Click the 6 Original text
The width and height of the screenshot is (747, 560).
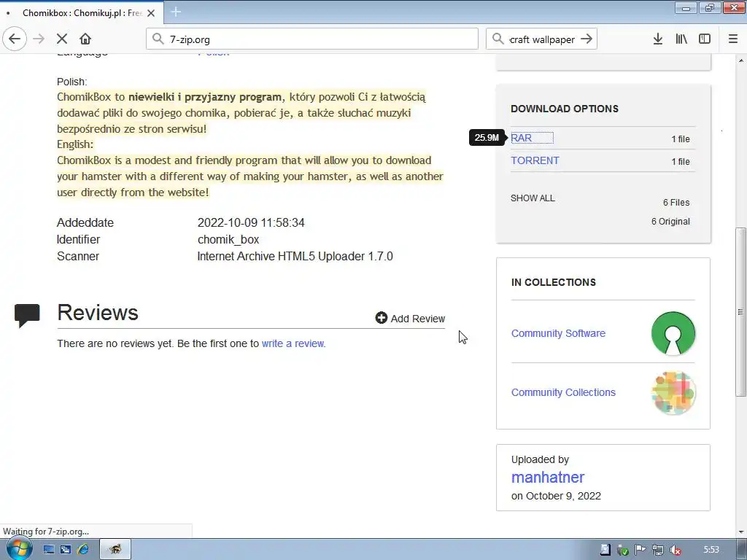pos(670,222)
